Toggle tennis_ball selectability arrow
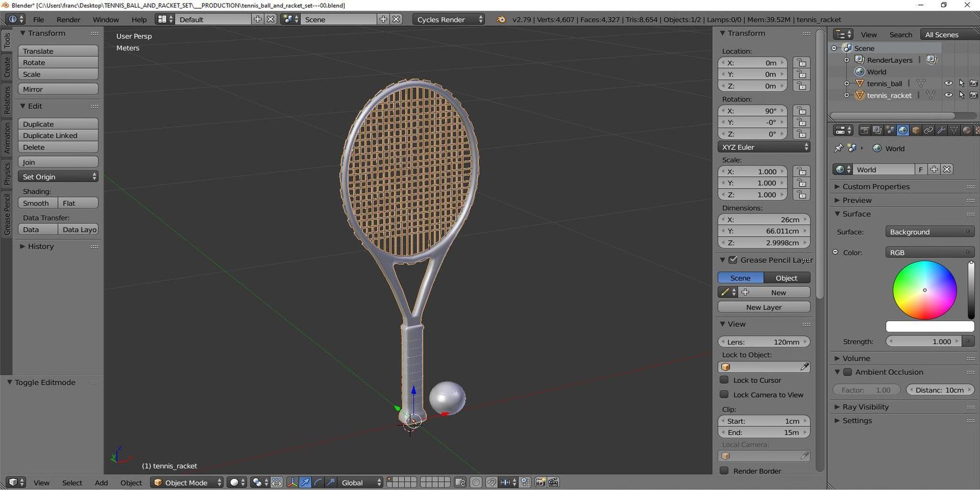 point(962,83)
